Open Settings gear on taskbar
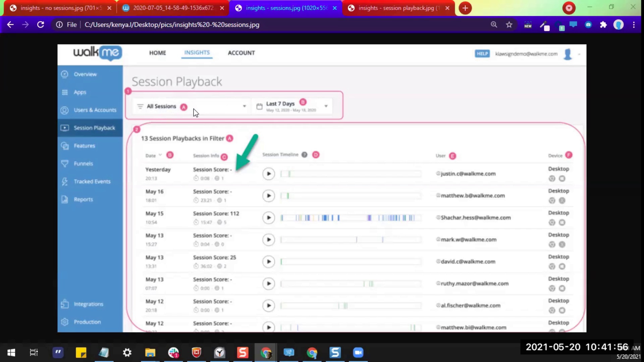Viewport: 644px width, 362px height. click(127, 352)
